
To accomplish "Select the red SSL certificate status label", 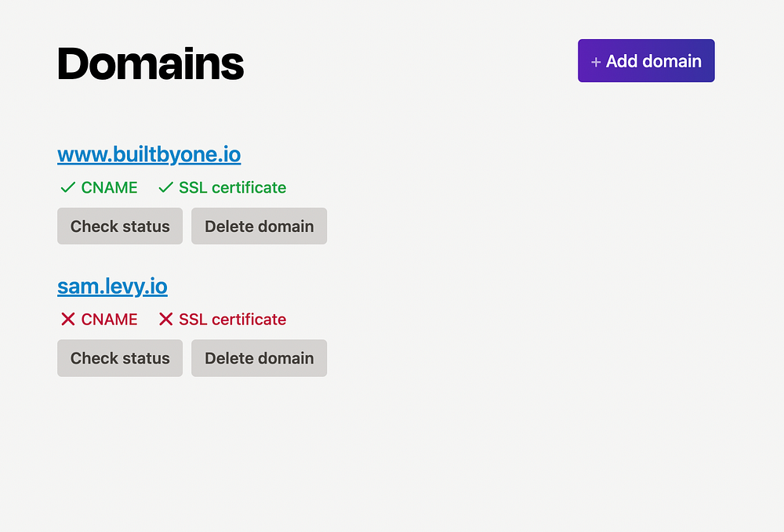I will click(232, 320).
